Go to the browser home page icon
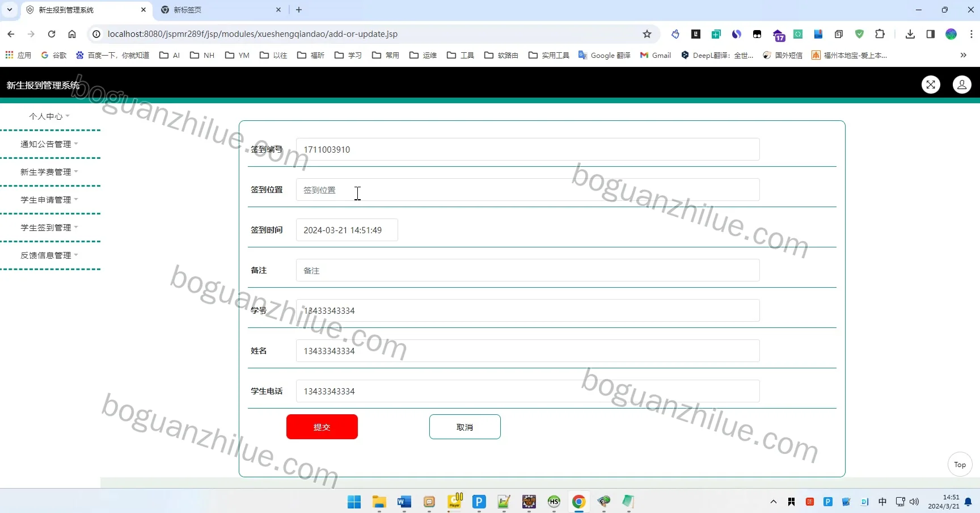Viewport: 980px width, 513px height. pyautogui.click(x=72, y=34)
